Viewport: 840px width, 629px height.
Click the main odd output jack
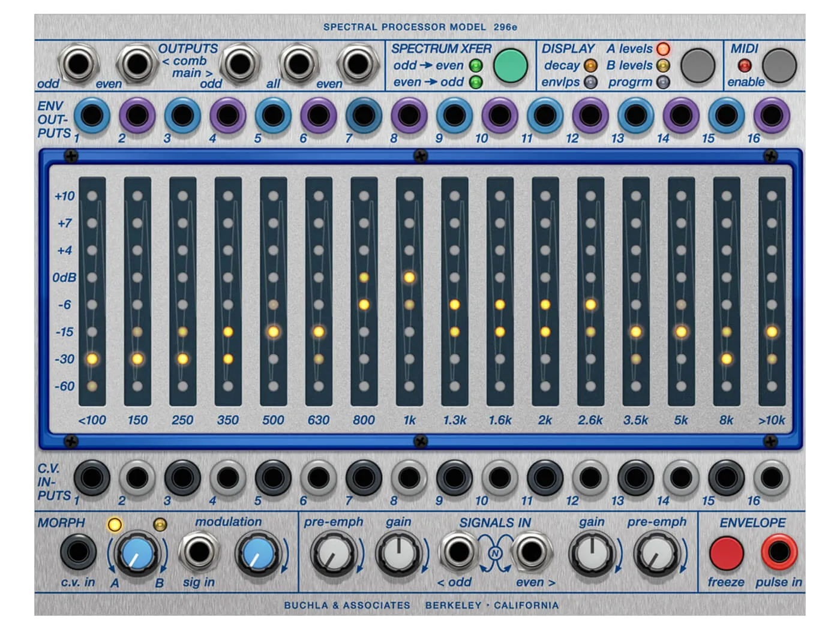click(x=240, y=64)
